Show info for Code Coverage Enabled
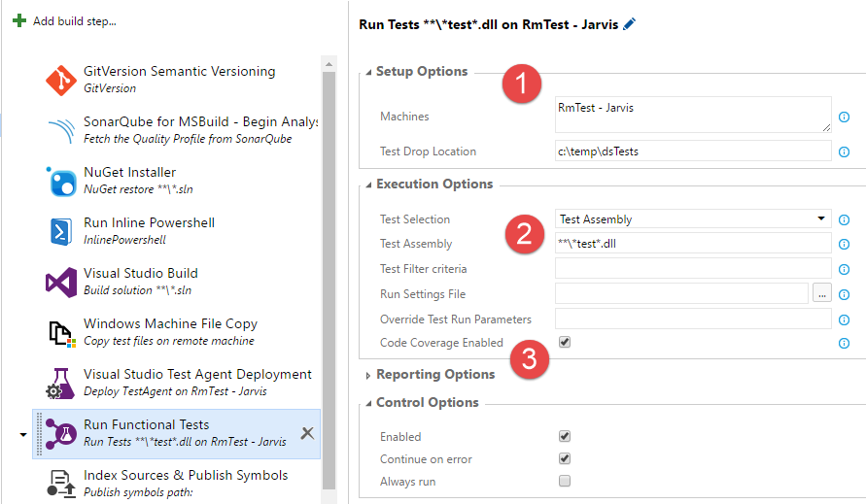 (x=844, y=344)
